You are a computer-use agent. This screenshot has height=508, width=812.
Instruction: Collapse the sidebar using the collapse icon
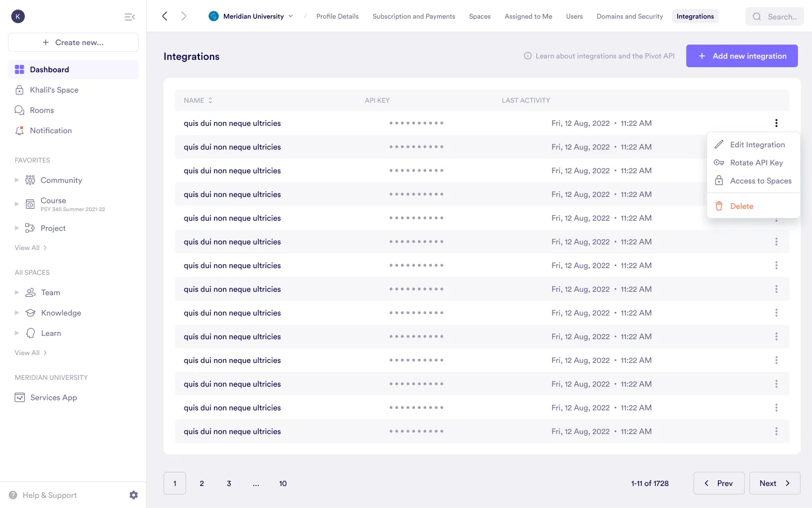pos(130,17)
